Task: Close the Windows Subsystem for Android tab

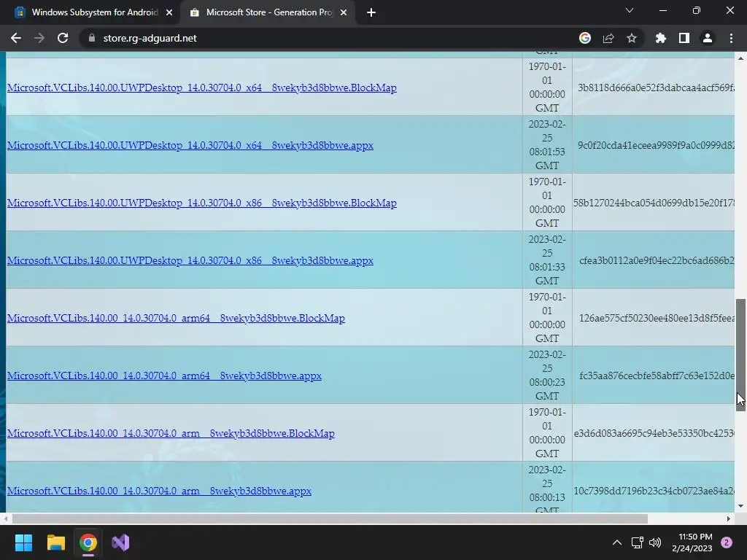Action: coord(169,13)
